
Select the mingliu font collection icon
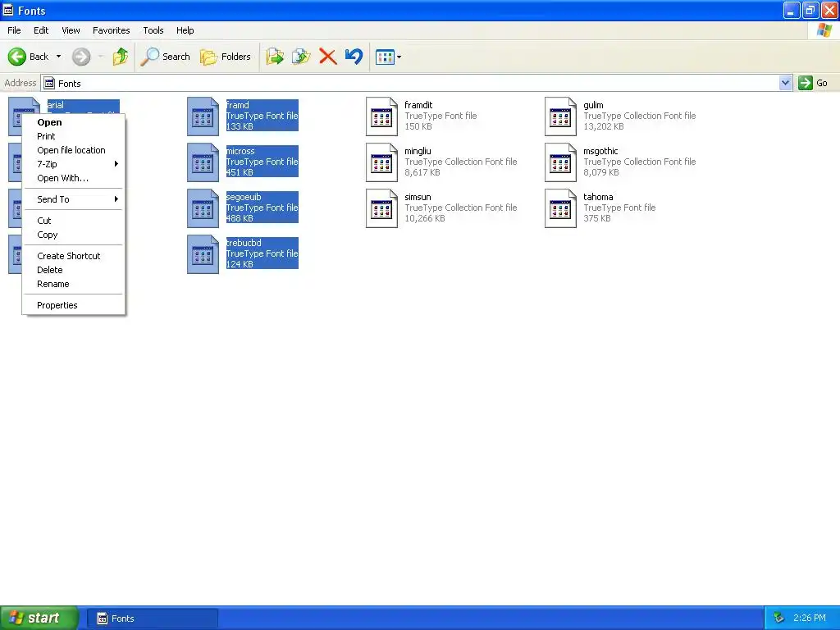tap(382, 162)
